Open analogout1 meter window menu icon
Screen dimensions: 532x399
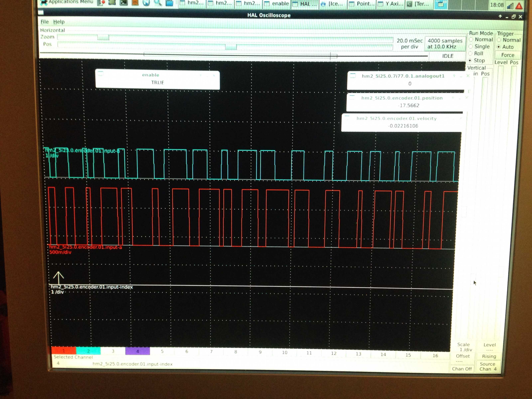[353, 75]
